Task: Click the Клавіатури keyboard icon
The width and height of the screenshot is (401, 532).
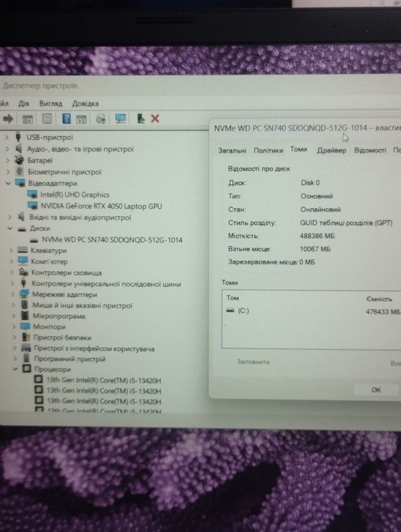Action: pos(22,251)
